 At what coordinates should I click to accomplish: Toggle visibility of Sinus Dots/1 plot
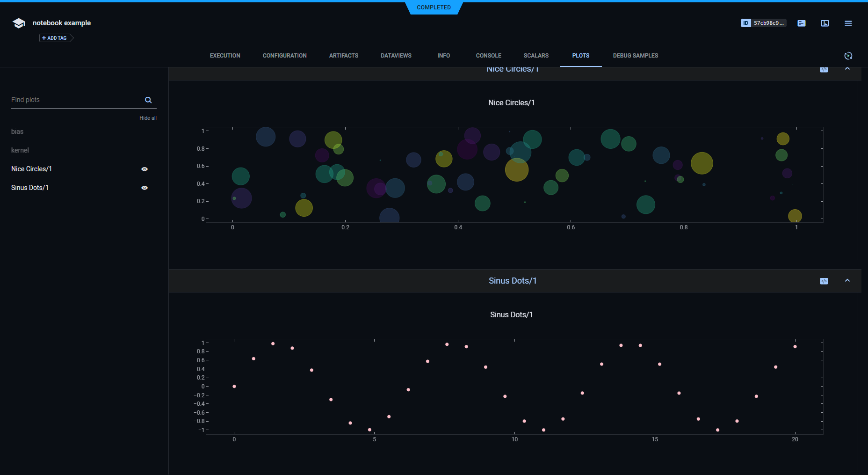pyautogui.click(x=145, y=188)
